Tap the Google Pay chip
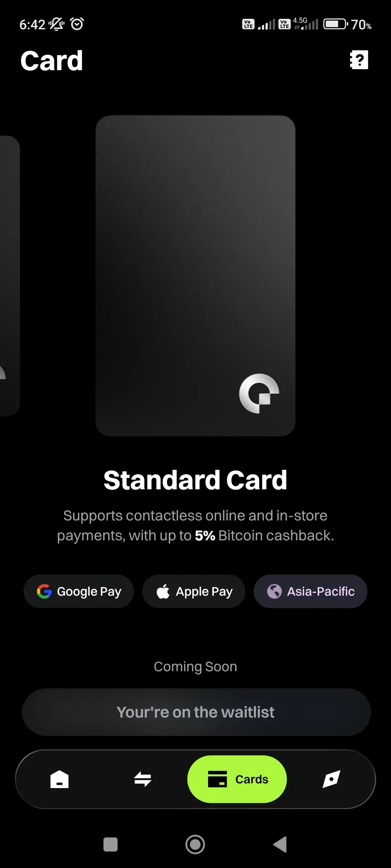This screenshot has width=391, height=868. [79, 591]
